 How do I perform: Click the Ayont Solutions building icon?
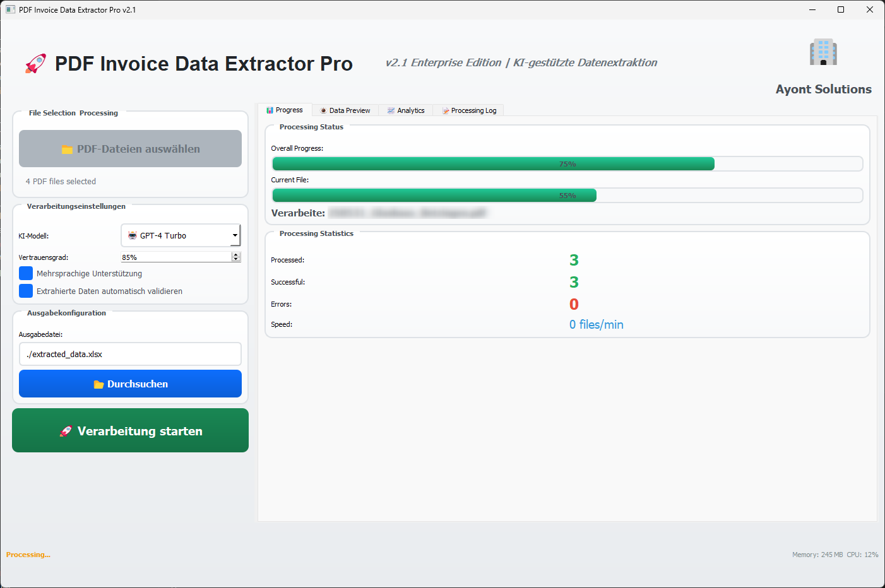click(x=823, y=52)
